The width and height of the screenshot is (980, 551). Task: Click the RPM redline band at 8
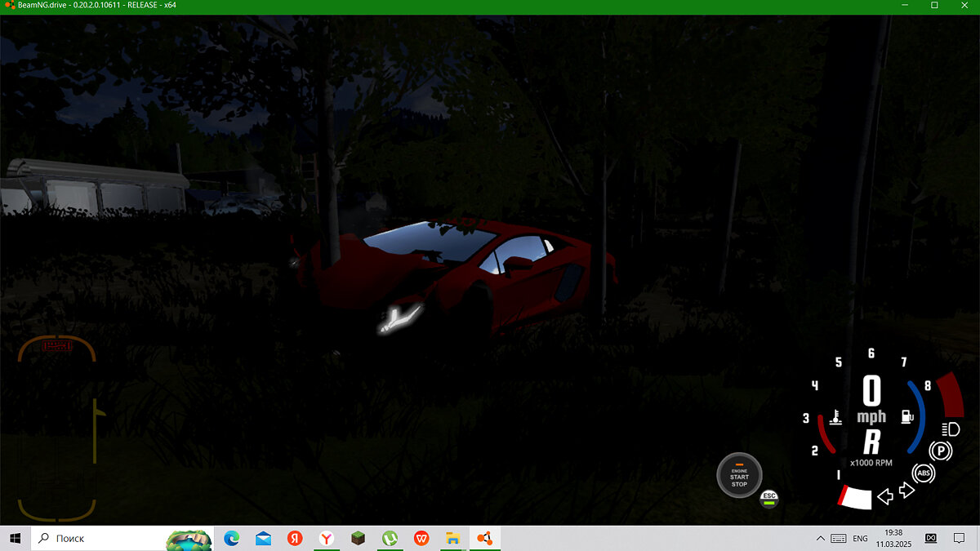(x=950, y=395)
